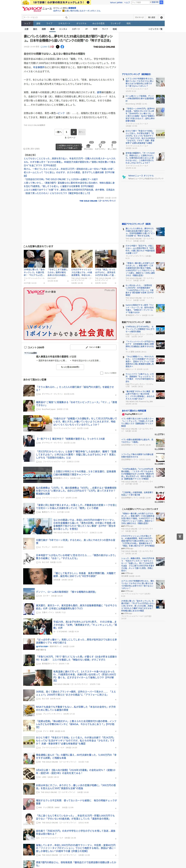Select the 国内 category
The image size is (186, 868).
(35, 29)
